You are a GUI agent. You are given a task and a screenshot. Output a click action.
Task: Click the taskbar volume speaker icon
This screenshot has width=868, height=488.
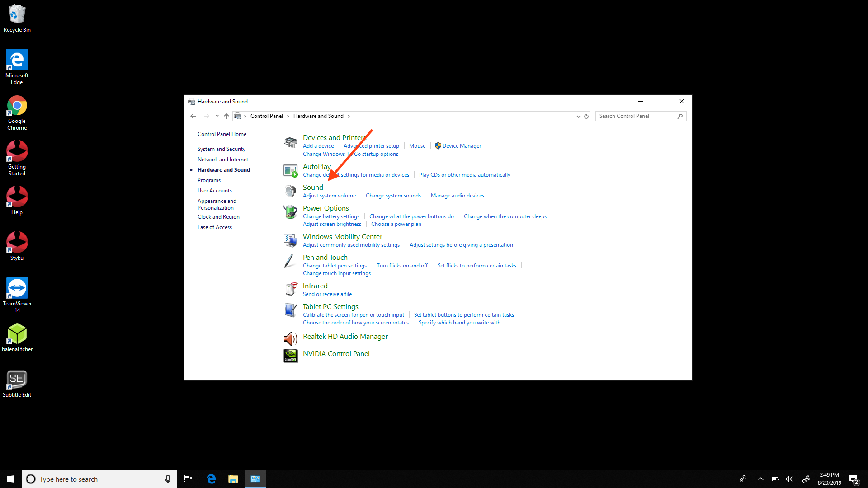(x=789, y=479)
